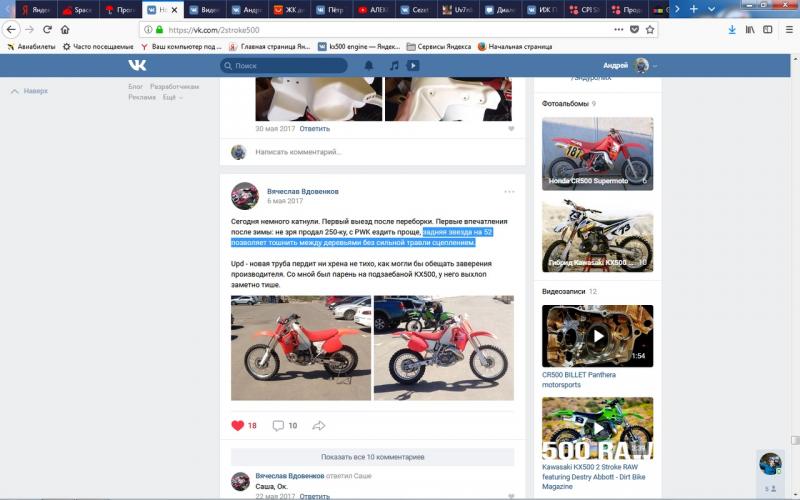
Task: Open the Гибрид Kawasaki KX500 album
Action: tap(597, 235)
